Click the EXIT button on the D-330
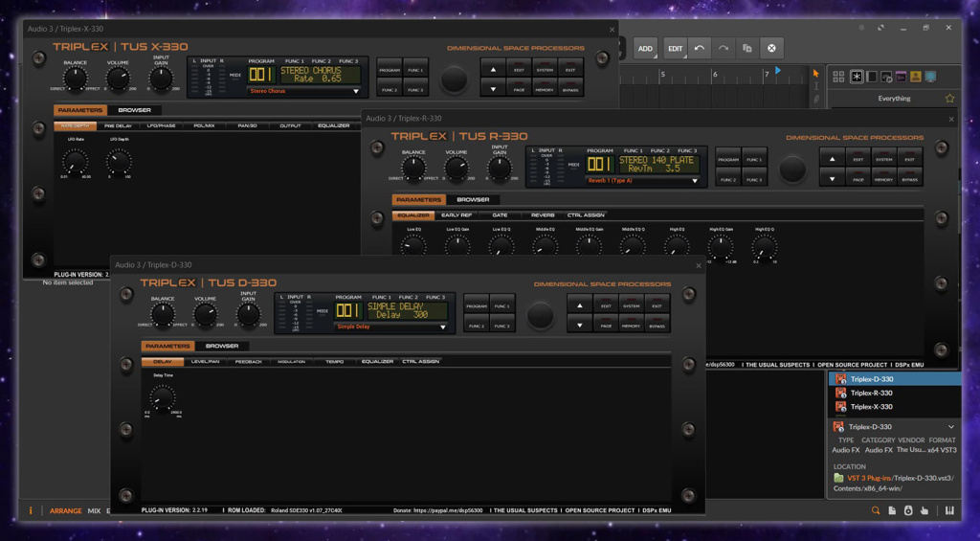 [x=657, y=305]
